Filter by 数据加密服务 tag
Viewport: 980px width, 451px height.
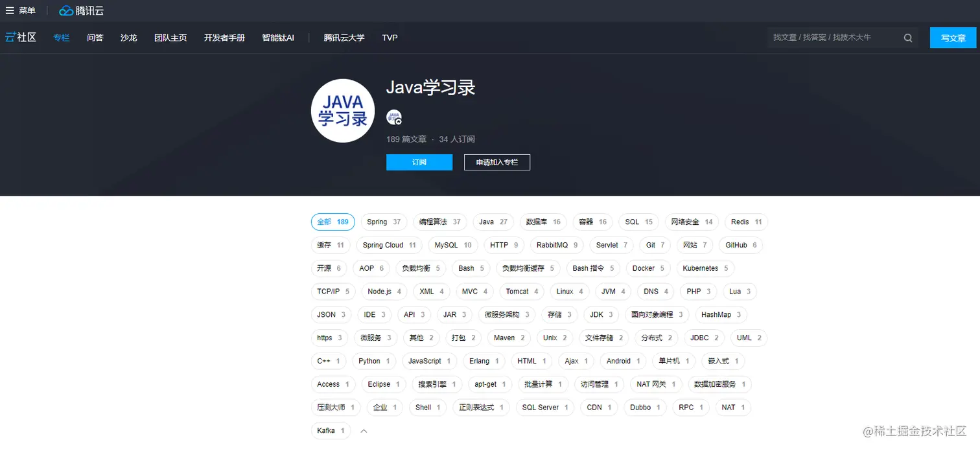click(719, 384)
